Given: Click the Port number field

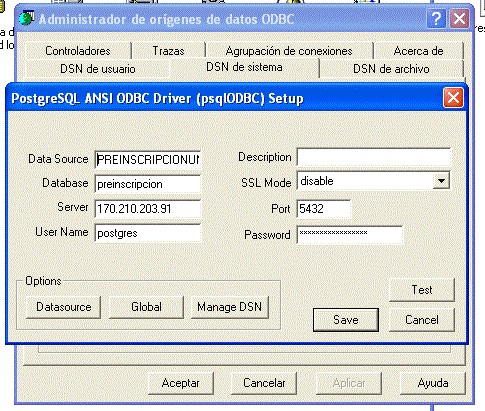Looking at the screenshot, I should [324, 209].
